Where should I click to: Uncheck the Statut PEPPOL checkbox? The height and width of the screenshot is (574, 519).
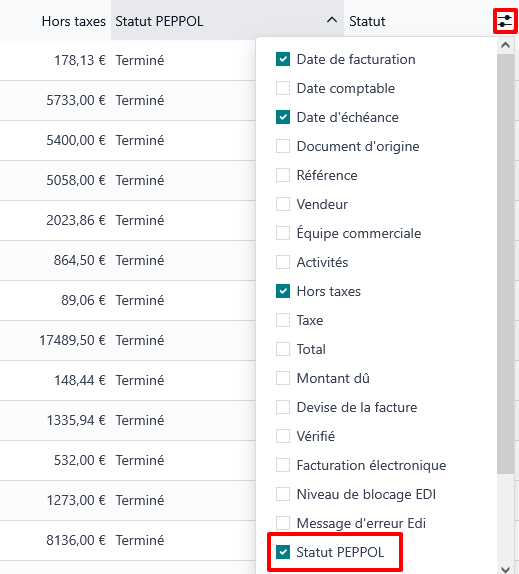(283, 552)
